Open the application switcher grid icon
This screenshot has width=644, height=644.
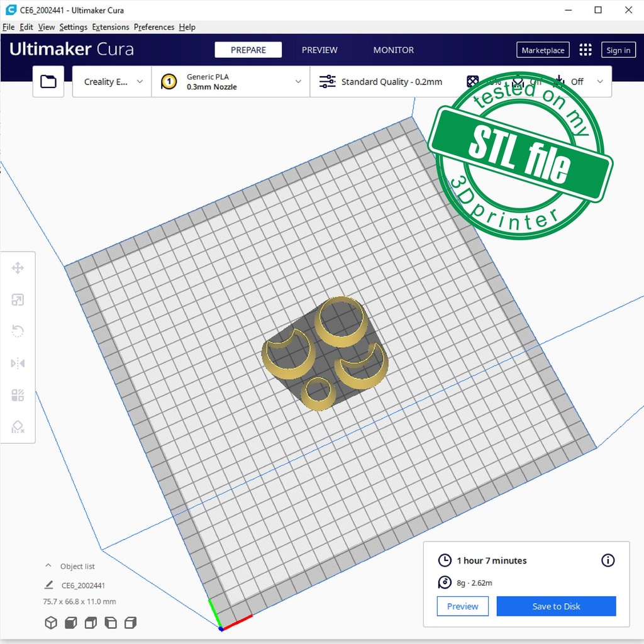[586, 50]
